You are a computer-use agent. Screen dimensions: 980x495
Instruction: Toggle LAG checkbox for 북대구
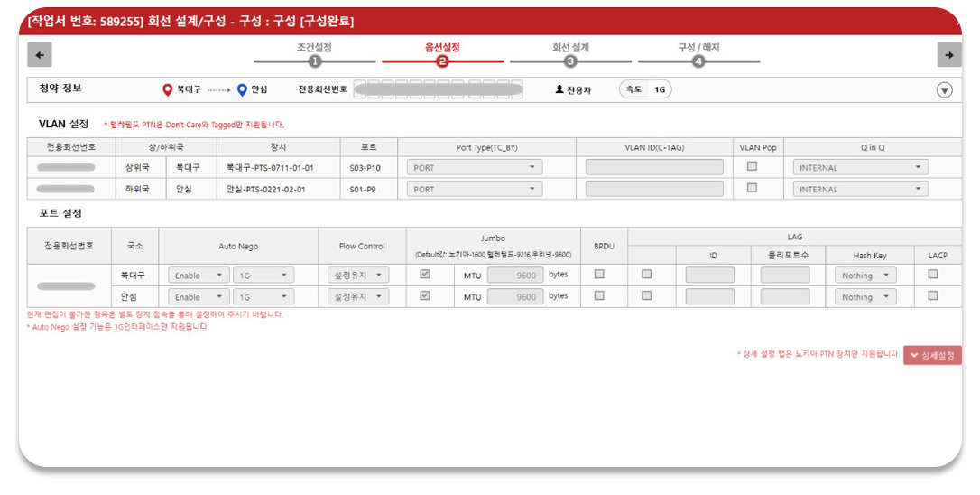click(647, 274)
